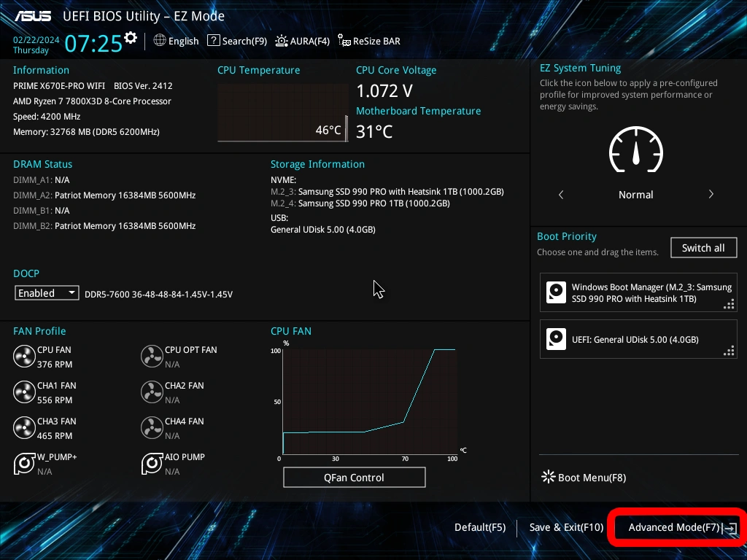
Task: Select previous EZ System Tuning profile arrow
Action: tap(561, 194)
